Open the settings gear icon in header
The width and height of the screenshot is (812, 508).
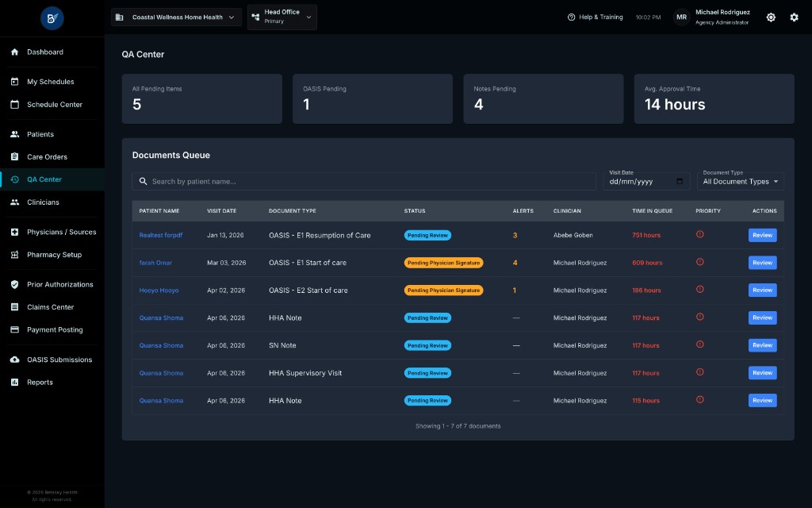[794, 17]
